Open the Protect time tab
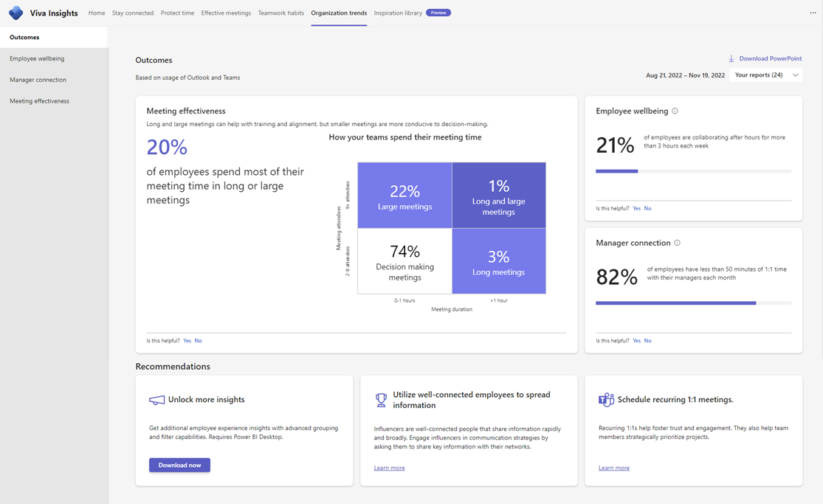 [177, 13]
